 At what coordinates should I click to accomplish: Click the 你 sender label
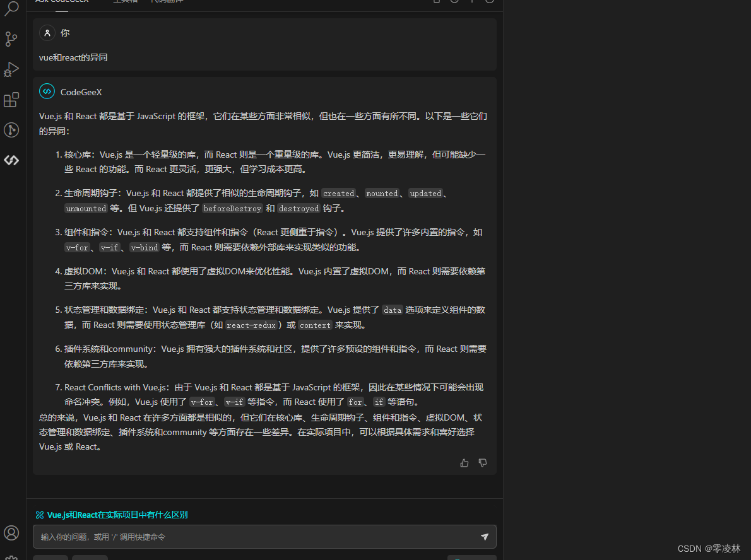coord(65,33)
